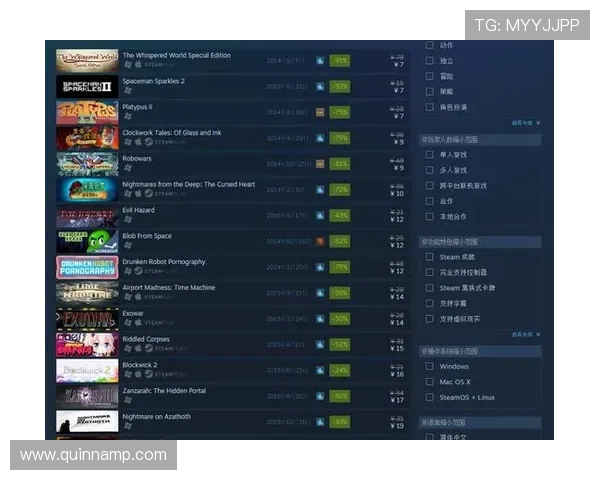The image size is (600, 480).
Task: Click the Drunken Robot Pornography thumbnail
Action: click(x=87, y=267)
